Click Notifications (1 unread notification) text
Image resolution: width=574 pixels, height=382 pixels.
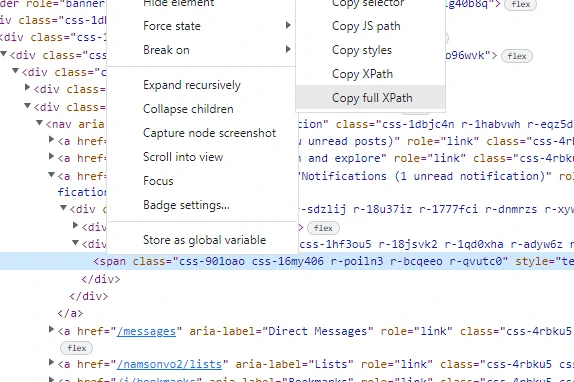[x=423, y=176]
